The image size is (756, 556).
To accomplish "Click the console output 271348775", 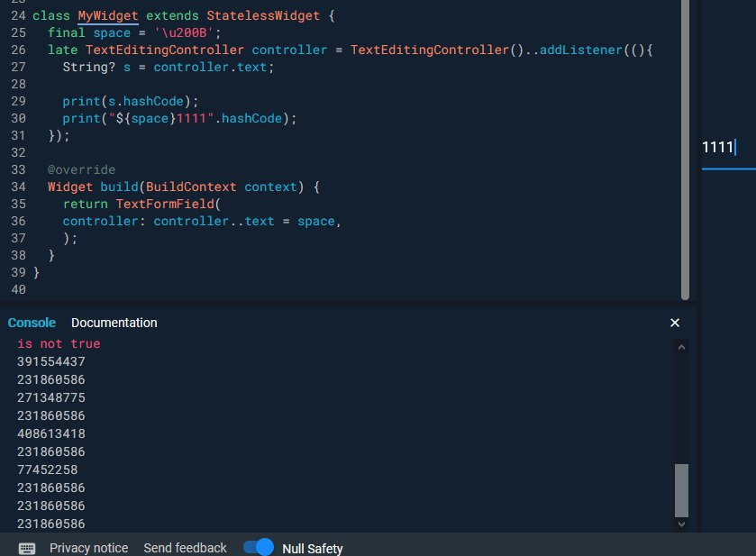I will pyautogui.click(x=51, y=397).
